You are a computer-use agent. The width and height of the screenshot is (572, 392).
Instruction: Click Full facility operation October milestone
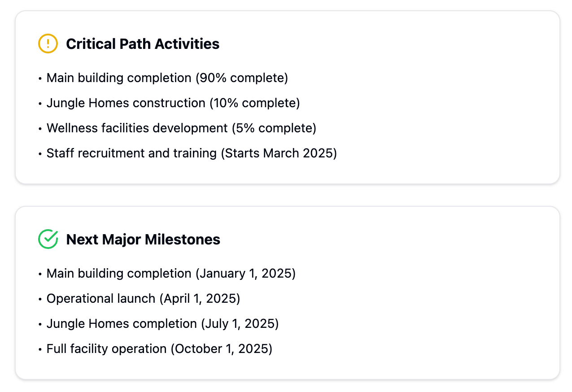tap(159, 349)
